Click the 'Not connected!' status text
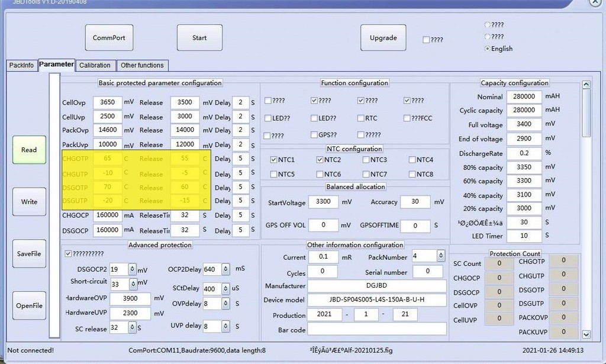Screen dimensions: 606x364 tap(31, 350)
